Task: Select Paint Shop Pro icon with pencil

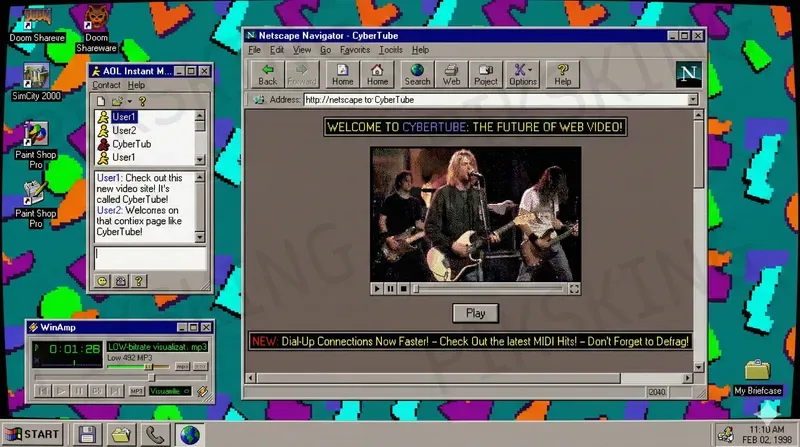Action: [x=36, y=204]
